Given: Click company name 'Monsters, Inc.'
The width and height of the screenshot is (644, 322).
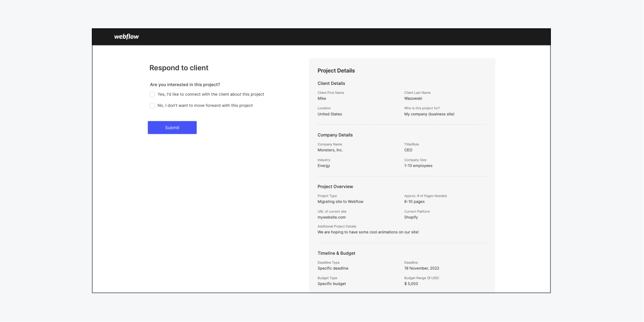Looking at the screenshot, I should point(330,150).
